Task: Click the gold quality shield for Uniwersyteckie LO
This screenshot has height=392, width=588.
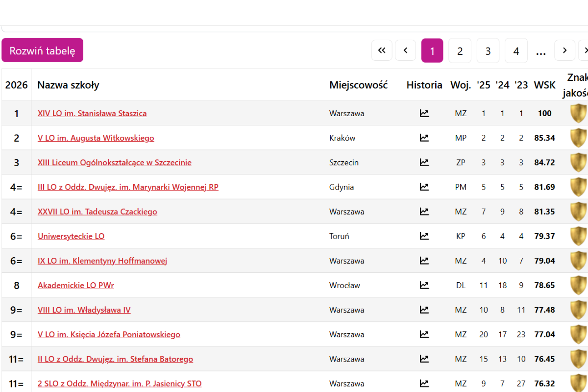Action: pyautogui.click(x=579, y=236)
